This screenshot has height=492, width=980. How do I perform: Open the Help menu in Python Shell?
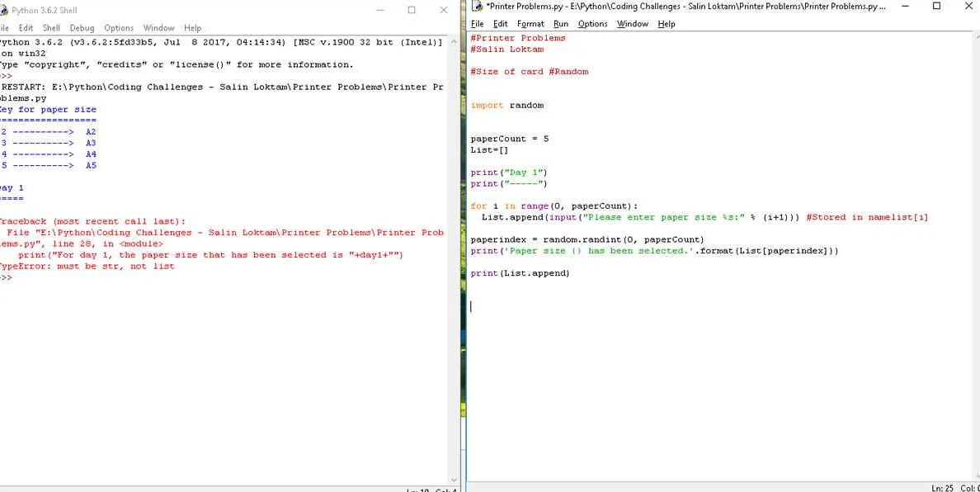point(192,28)
